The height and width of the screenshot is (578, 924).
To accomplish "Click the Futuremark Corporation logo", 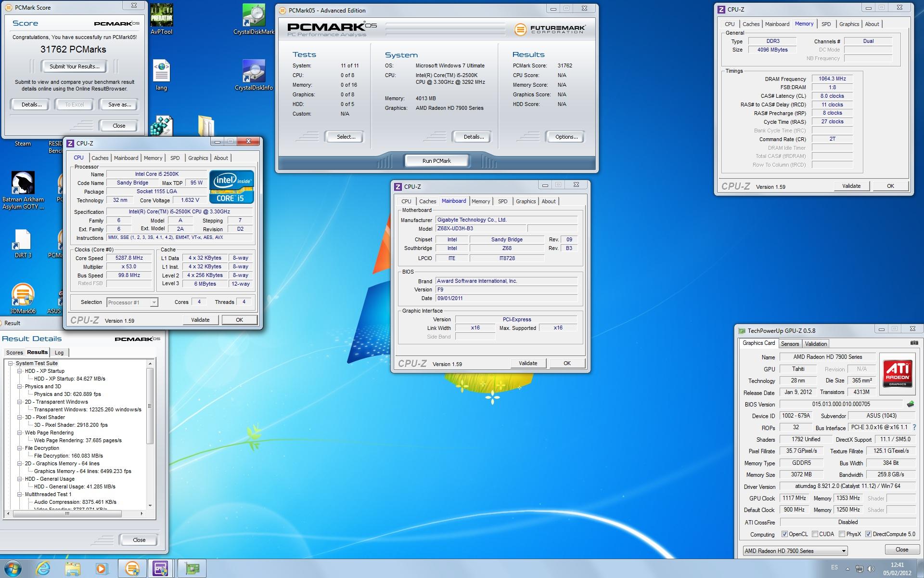I will tap(550, 29).
